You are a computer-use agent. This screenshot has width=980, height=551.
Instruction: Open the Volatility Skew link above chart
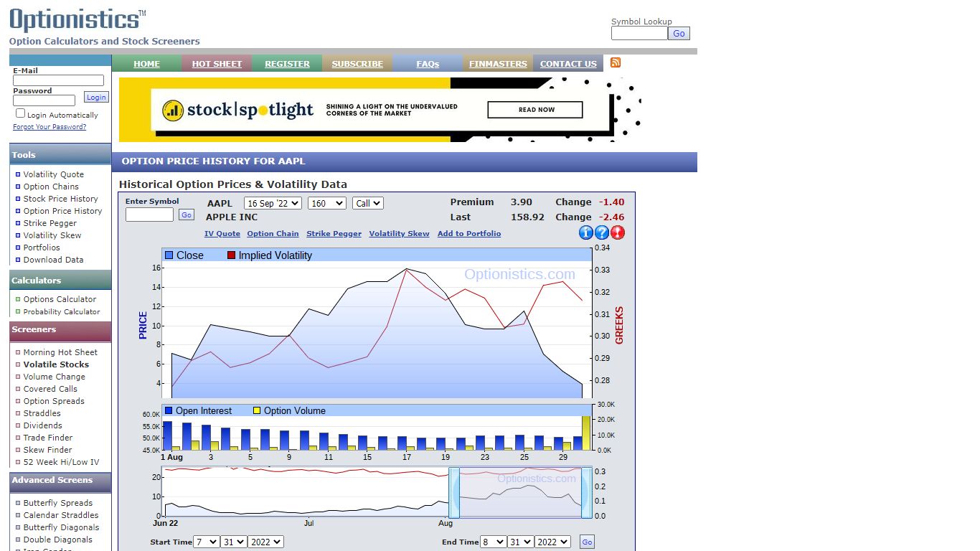point(399,234)
